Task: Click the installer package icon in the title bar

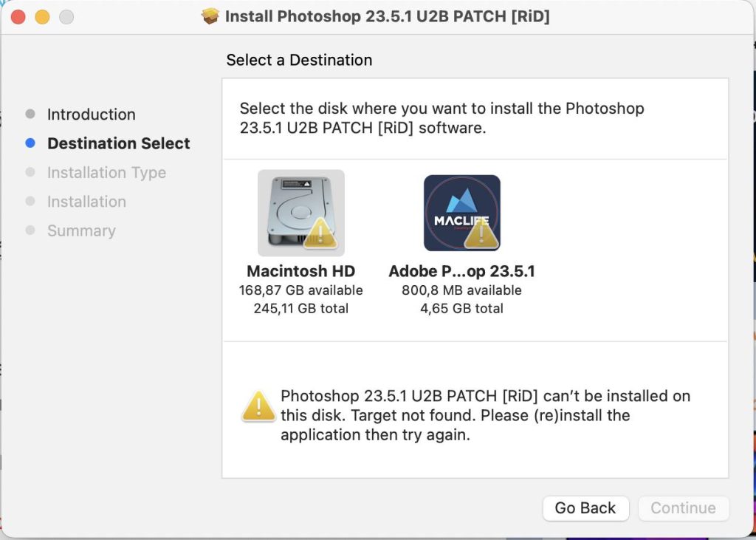Action: (210, 16)
